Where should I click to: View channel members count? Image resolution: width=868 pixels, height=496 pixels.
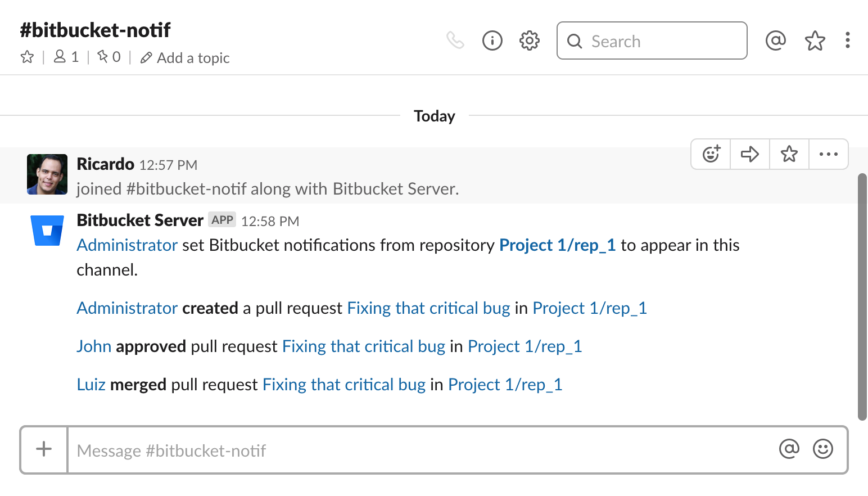tap(66, 57)
